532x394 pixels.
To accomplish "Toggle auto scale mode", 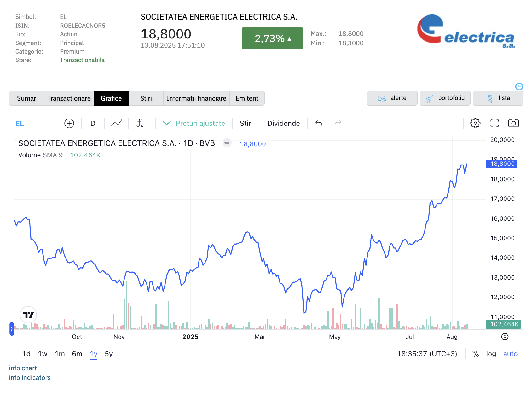I will click(x=510, y=354).
